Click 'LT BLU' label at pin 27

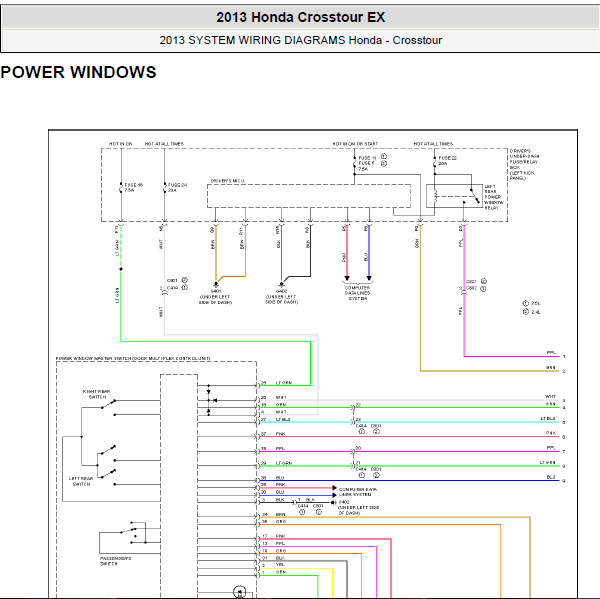click(283, 419)
